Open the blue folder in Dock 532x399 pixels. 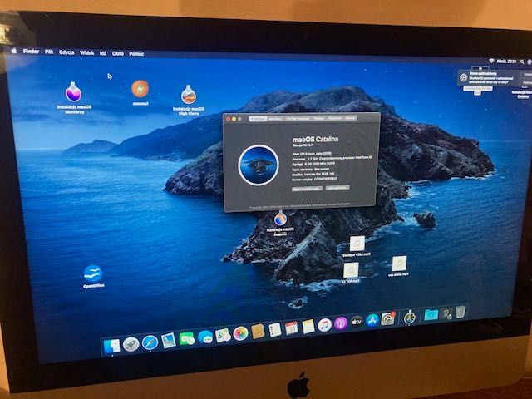(431, 314)
